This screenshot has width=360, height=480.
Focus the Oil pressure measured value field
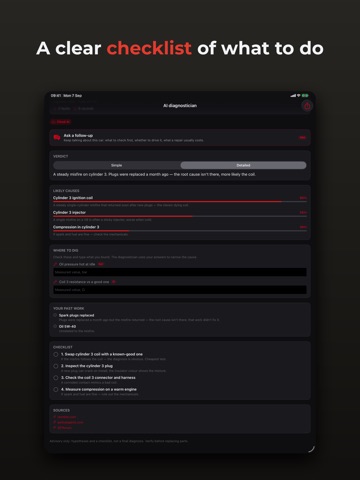coord(180,272)
